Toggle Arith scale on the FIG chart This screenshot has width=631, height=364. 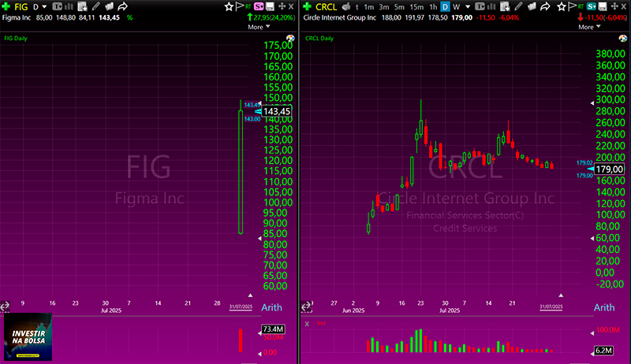point(271,307)
